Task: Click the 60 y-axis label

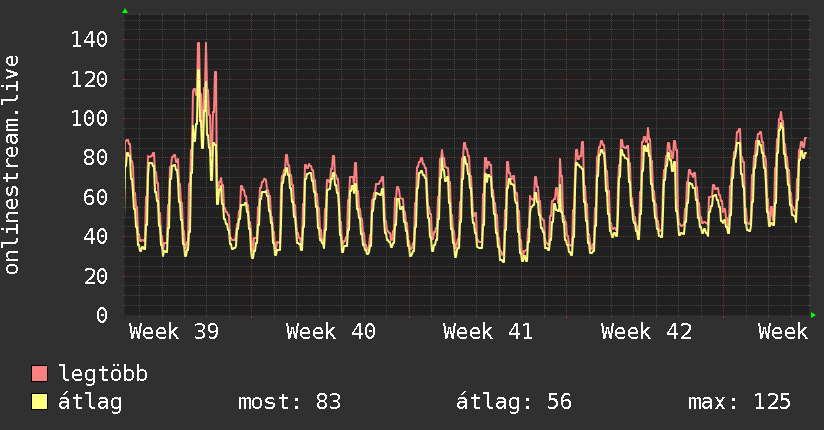Action: [96, 198]
